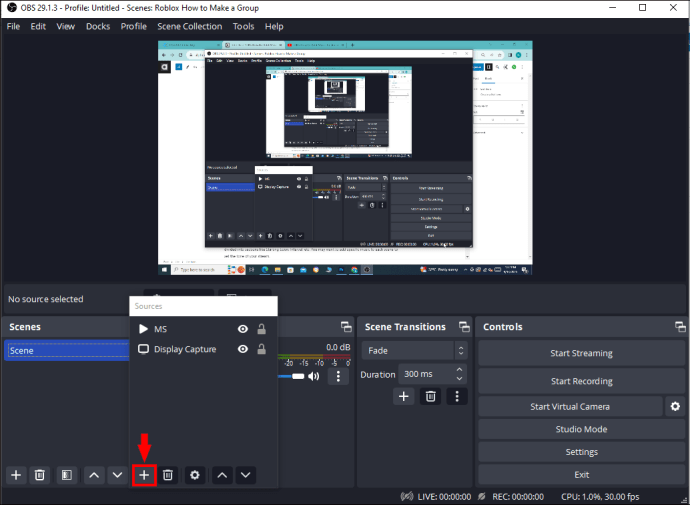Click Start Virtual Camera button
The height and width of the screenshot is (505, 690).
point(570,406)
